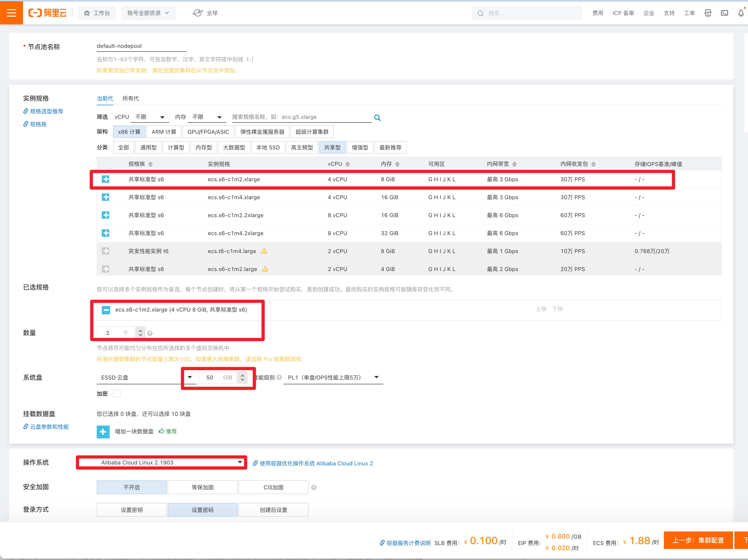Image resolution: width=748 pixels, height=560 pixels.
Task: Expand the vCPU filter dropdown
Action: [149, 117]
